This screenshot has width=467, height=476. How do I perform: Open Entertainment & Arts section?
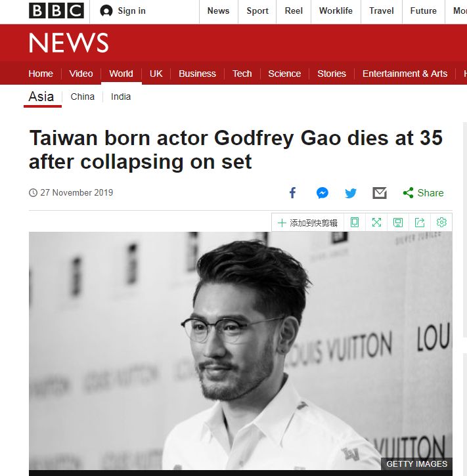pyautogui.click(x=405, y=74)
